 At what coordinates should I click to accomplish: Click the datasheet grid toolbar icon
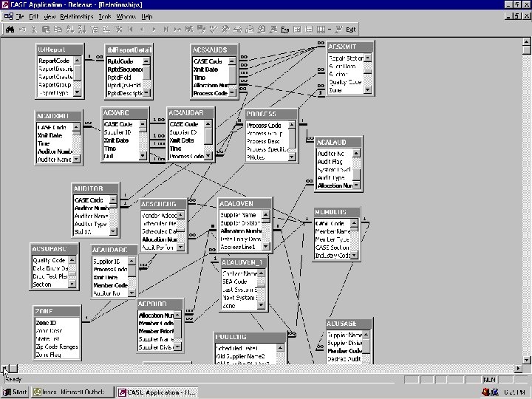click(321, 30)
